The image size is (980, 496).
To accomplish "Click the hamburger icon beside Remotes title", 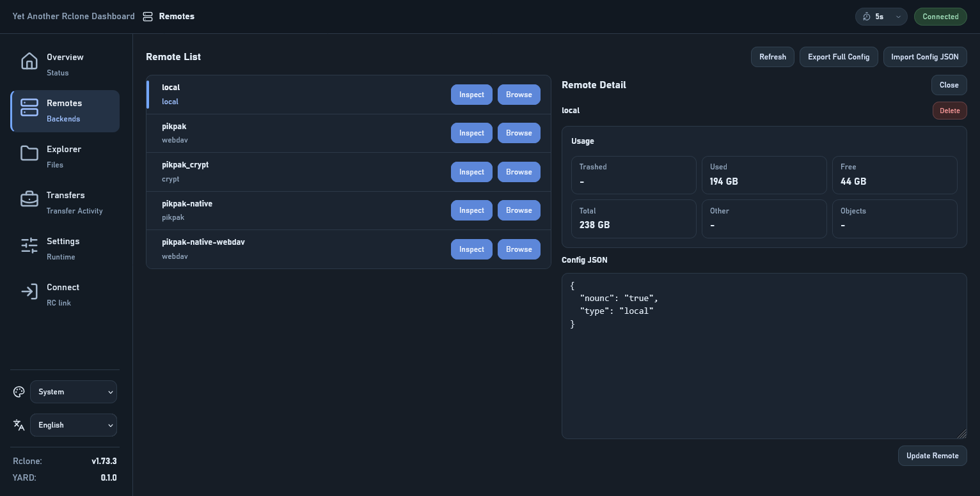I will point(148,17).
